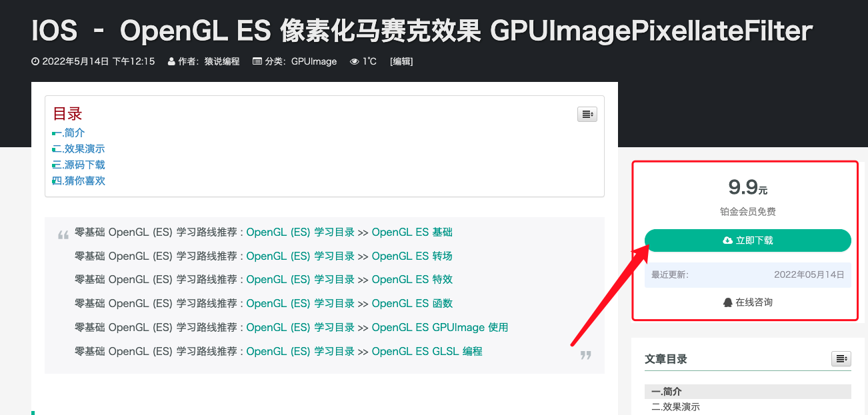Open 四.猜你喜欢 from the table of contents

tap(78, 181)
